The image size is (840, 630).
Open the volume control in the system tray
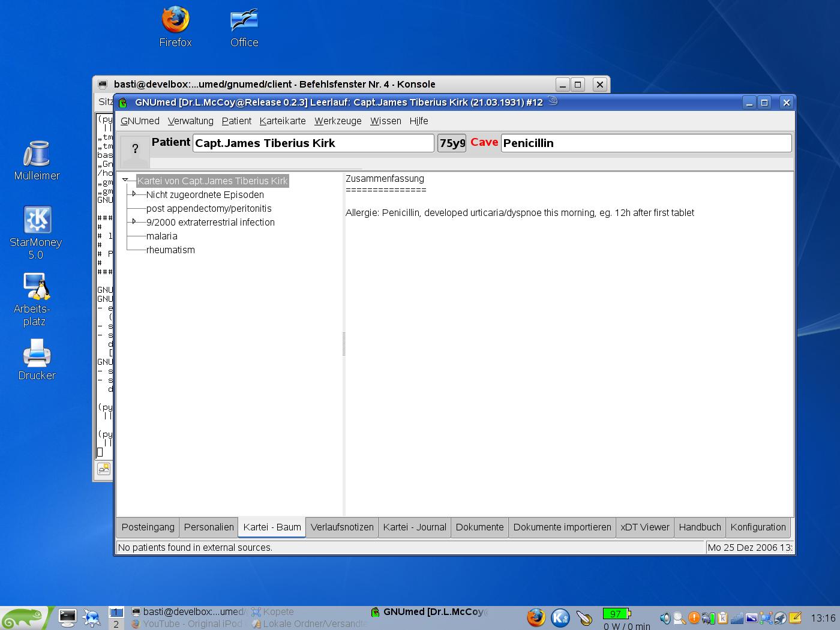pos(665,618)
